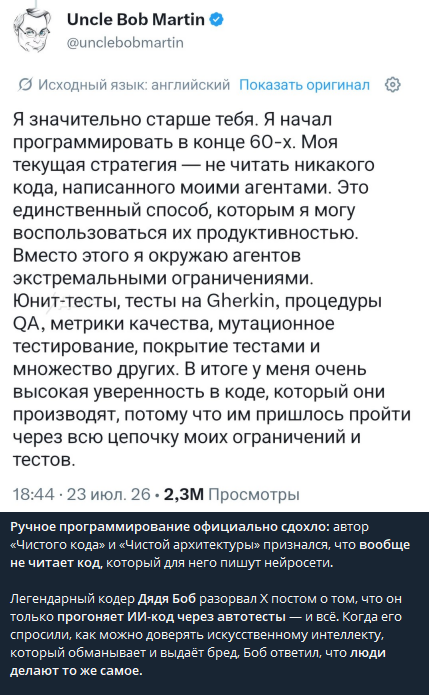Open translation settings gear icon
Screen dimensions: 429x695
pos(393,84)
